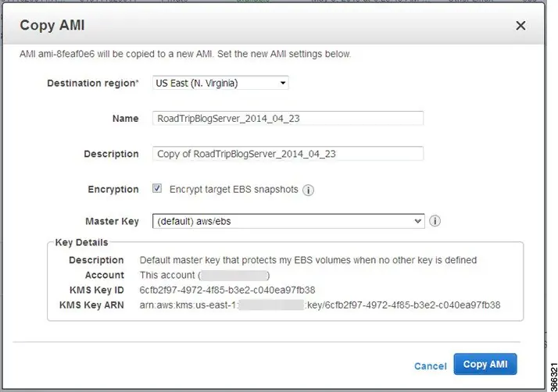
Task: Focus the Description field with Copy of RoadTripBlogServer
Action: (288, 154)
